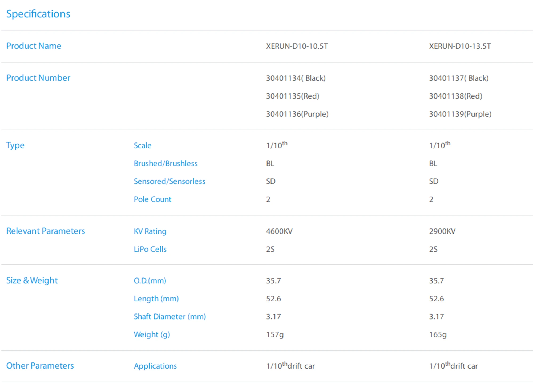Screen dimensions: 533x392
Task: Click the 35.7 O.D. value for XERUN-D10-13.5T
Action: [436, 281]
